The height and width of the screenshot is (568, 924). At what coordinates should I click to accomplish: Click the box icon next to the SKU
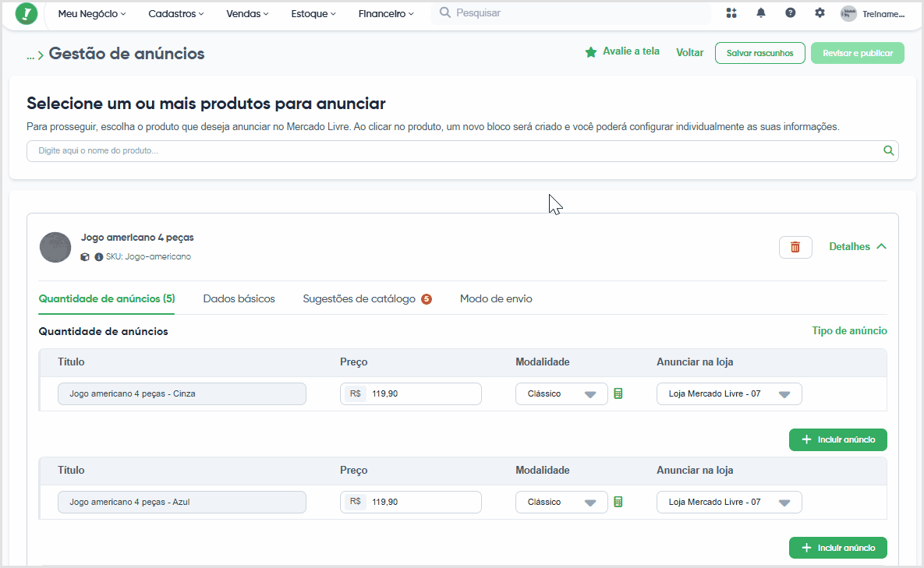point(85,257)
